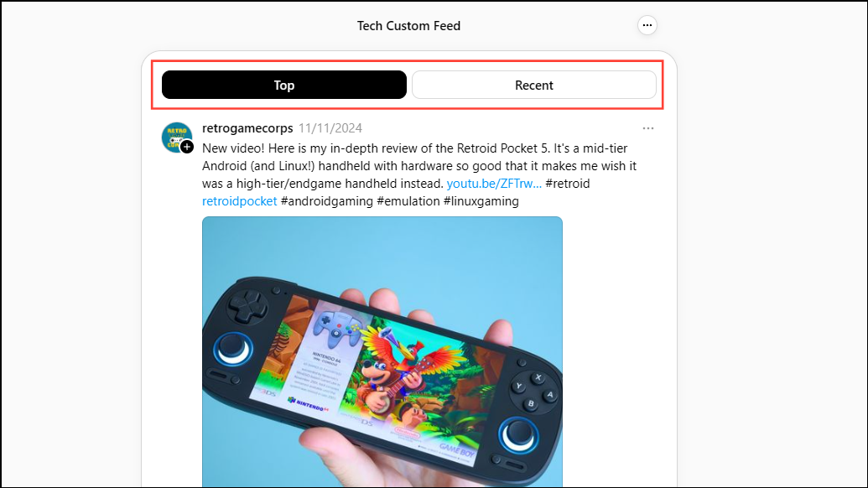Open the youtu.be video link

click(494, 184)
